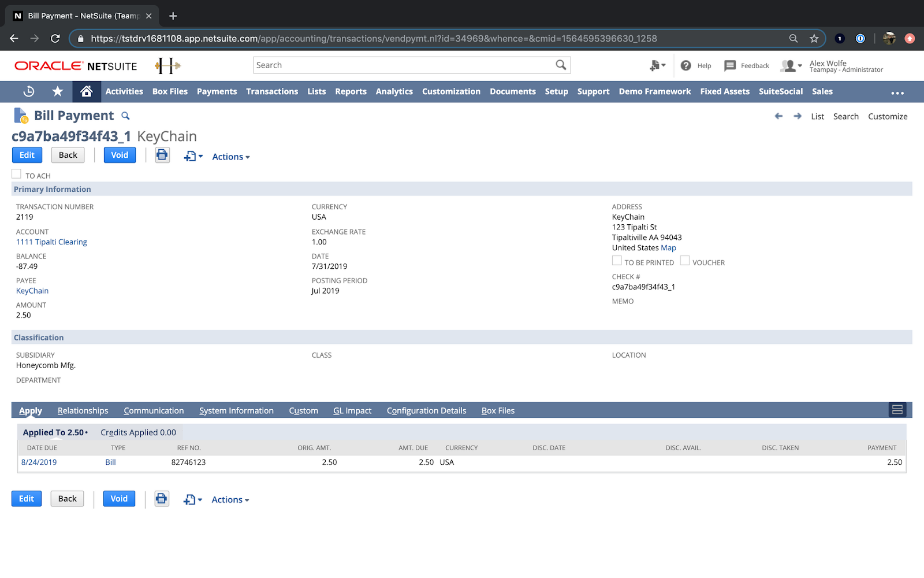Viewport: 924px width, 578px height.
Task: Open the Transactions menu
Action: coord(272,91)
